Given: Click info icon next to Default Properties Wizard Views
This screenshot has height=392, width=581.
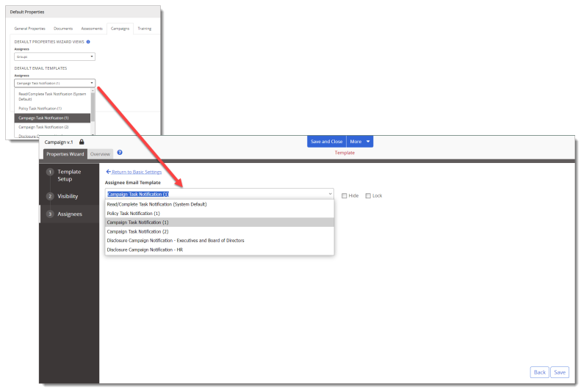Looking at the screenshot, I should tap(88, 42).
